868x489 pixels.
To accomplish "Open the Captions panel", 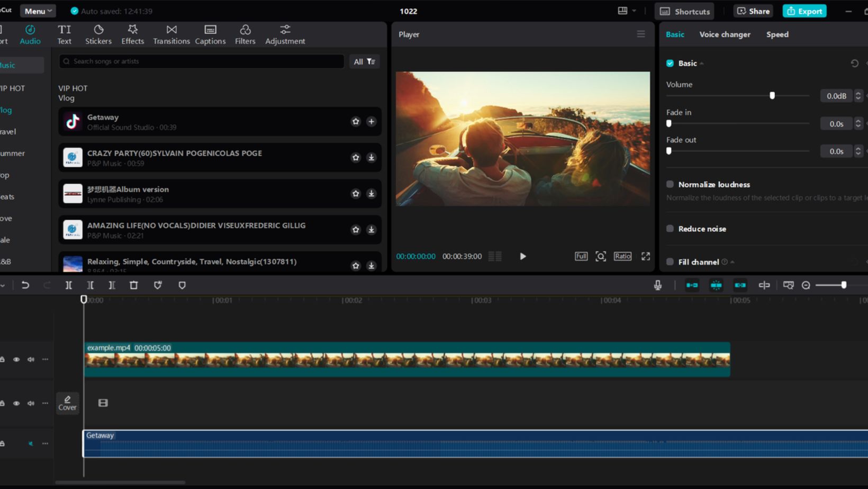I will point(210,34).
